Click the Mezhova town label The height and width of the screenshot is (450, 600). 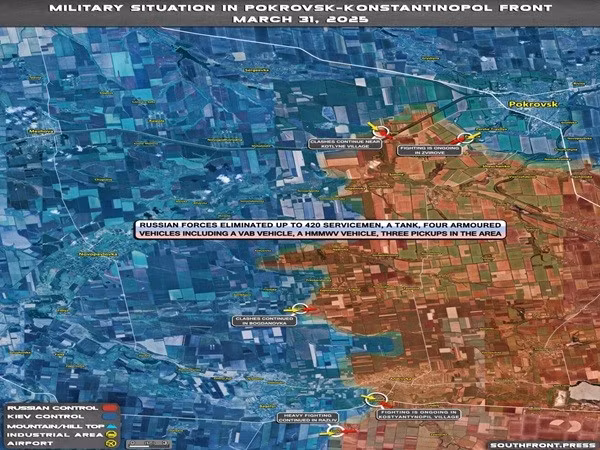pyautogui.click(x=41, y=132)
